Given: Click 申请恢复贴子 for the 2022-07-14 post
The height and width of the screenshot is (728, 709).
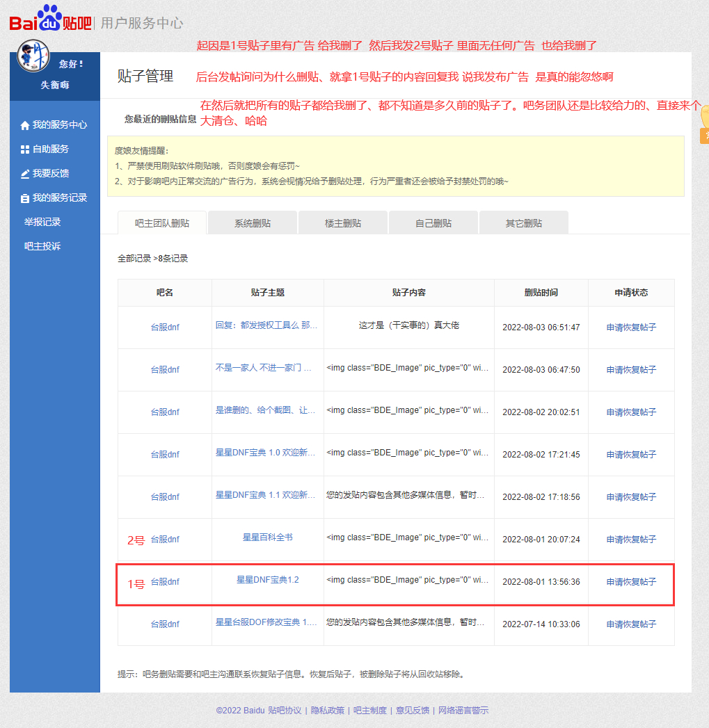Looking at the screenshot, I should point(631,624).
